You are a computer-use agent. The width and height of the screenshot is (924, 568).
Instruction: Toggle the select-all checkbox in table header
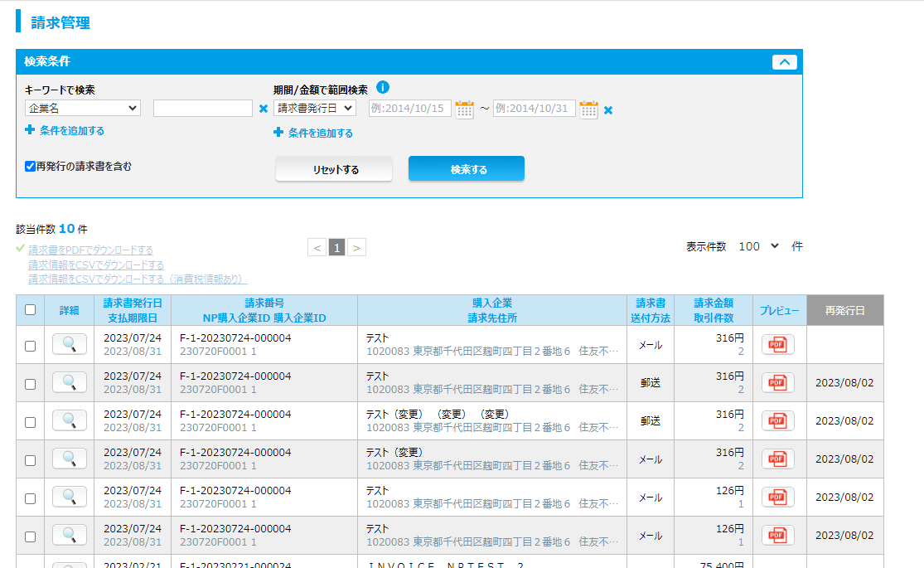[30, 309]
